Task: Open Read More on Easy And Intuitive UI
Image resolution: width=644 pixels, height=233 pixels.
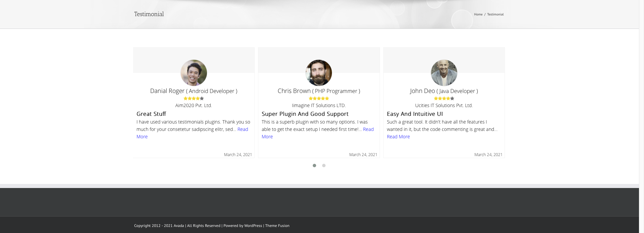Action: click(x=398, y=137)
